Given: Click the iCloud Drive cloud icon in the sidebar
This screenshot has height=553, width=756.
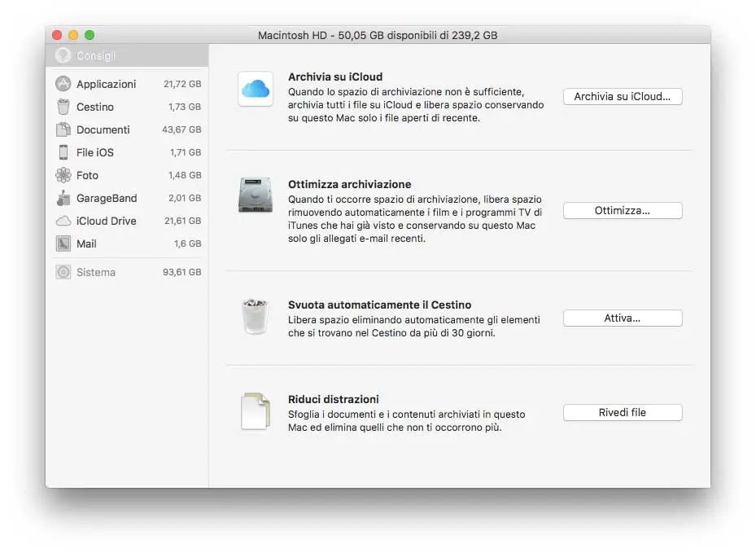Looking at the screenshot, I should point(63,221).
